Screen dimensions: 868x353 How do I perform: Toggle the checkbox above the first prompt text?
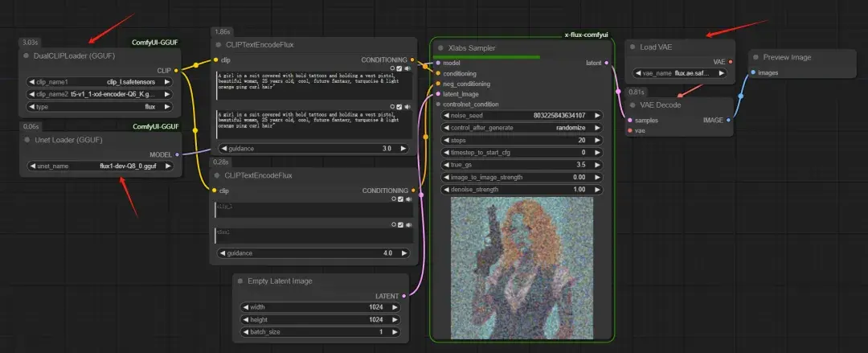(399, 68)
